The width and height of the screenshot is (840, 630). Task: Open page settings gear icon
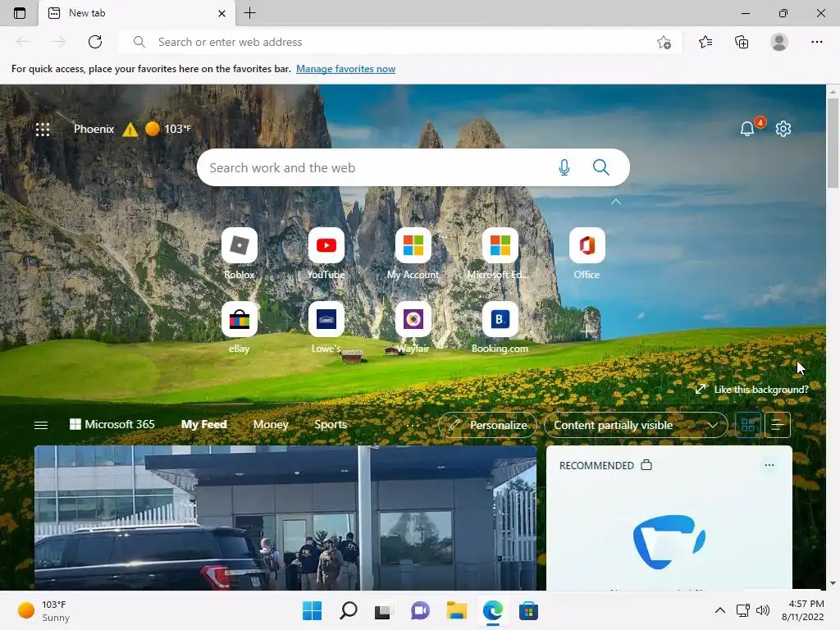783,129
